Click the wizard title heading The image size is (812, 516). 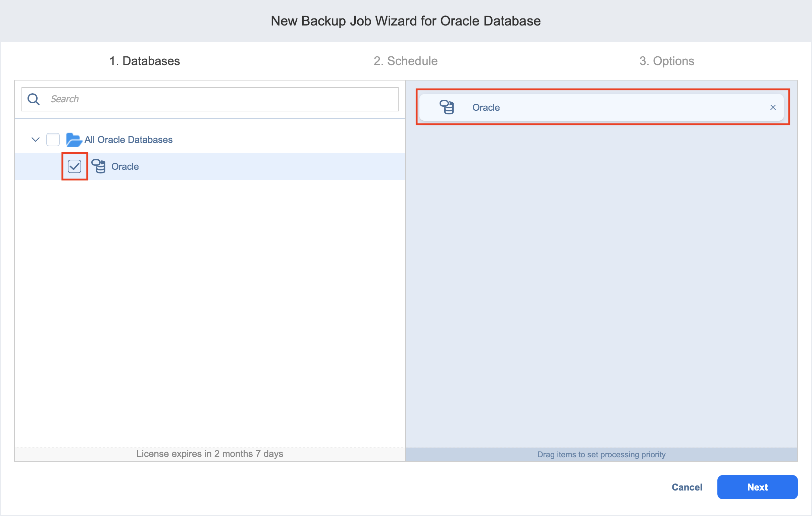point(406,21)
